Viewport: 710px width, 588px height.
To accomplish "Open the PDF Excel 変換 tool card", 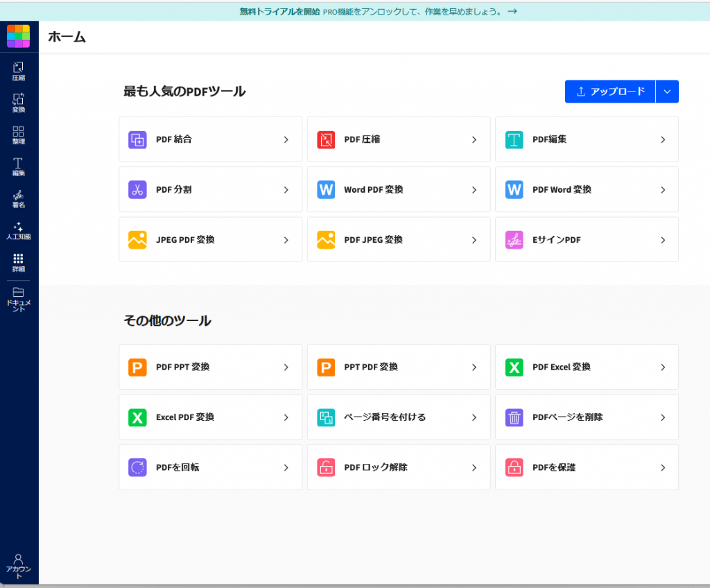I will click(x=587, y=367).
